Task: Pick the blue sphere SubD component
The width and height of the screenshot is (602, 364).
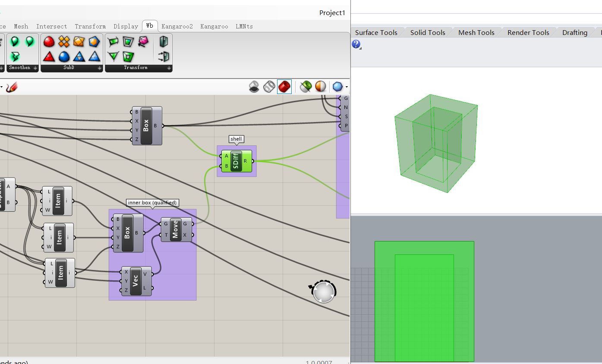Action: pyautogui.click(x=64, y=56)
